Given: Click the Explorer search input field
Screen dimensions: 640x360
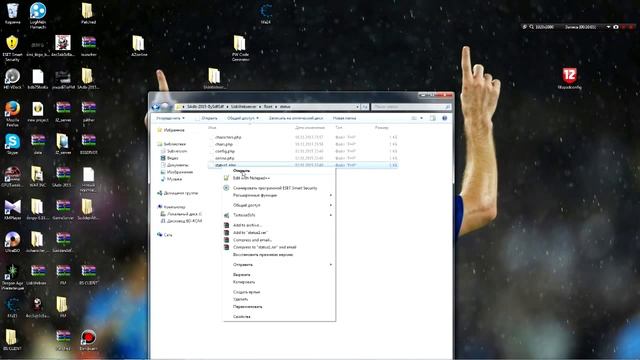Looking at the screenshot, I should 411,107.
